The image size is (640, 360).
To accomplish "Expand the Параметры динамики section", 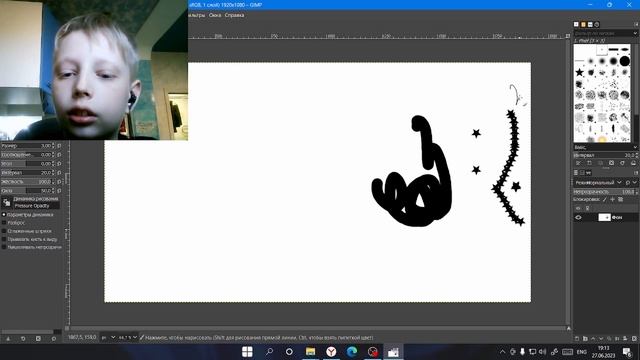I will pyautogui.click(x=4, y=215).
